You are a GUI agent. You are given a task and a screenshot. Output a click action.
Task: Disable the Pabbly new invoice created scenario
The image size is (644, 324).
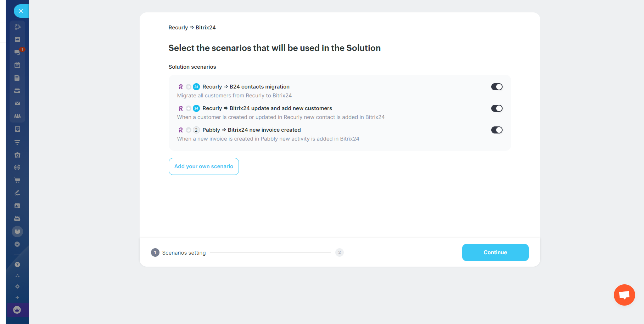(497, 130)
